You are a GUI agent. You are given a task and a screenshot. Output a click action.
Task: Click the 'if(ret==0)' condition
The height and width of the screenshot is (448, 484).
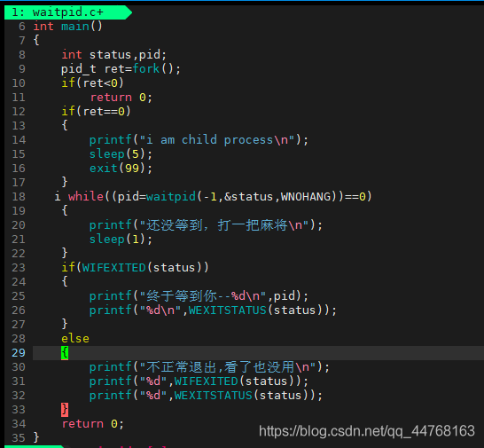[96, 112]
